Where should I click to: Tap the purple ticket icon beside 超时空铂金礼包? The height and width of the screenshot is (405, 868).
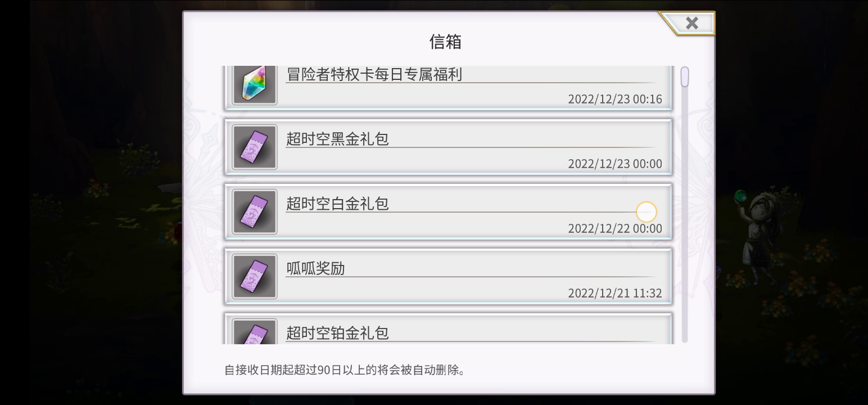255,332
